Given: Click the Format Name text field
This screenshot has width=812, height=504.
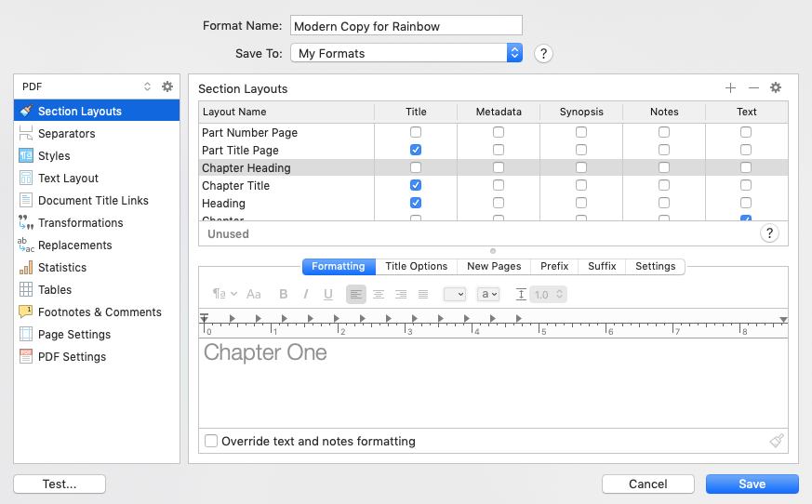Looking at the screenshot, I should tap(406, 26).
